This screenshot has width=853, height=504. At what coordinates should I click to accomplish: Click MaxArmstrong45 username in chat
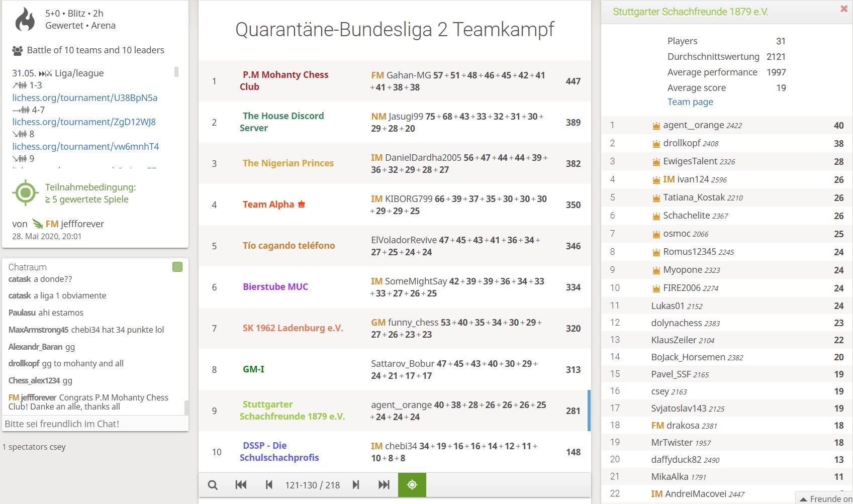38,330
